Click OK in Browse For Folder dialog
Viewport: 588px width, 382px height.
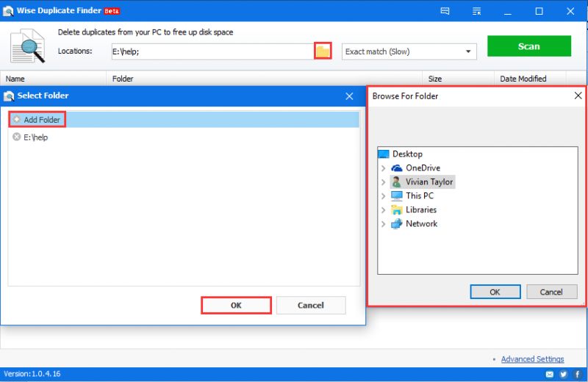click(495, 292)
